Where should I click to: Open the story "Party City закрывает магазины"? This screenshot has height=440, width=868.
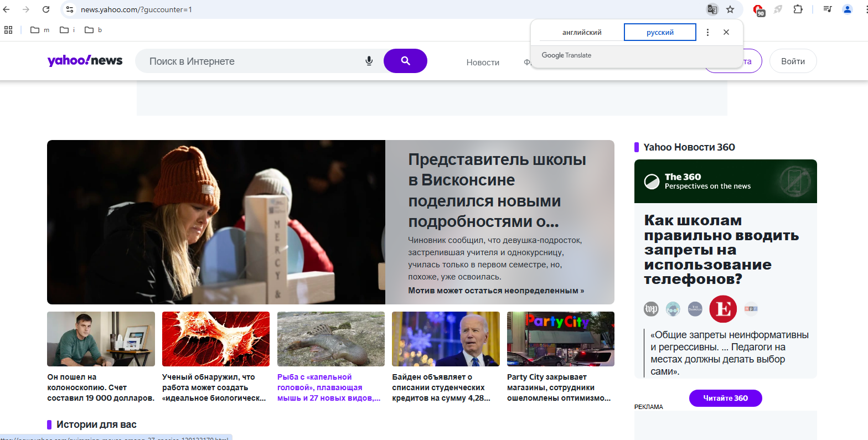click(560, 387)
